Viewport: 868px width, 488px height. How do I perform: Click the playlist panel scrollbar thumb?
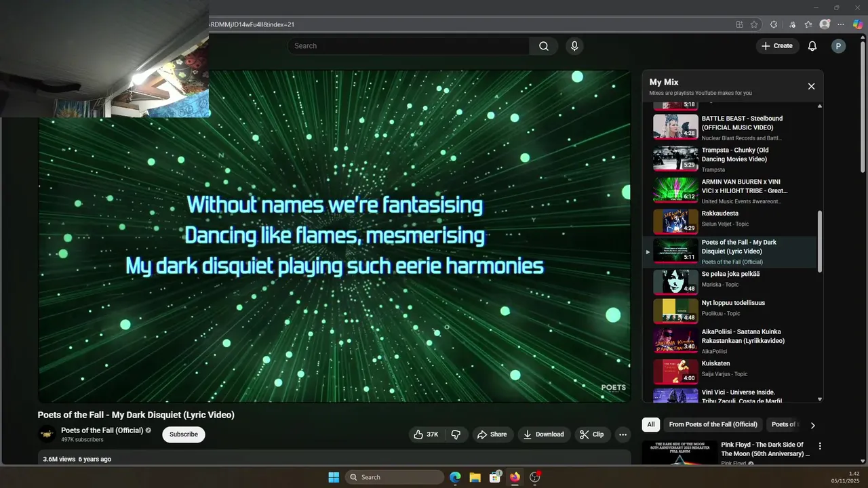pos(819,241)
